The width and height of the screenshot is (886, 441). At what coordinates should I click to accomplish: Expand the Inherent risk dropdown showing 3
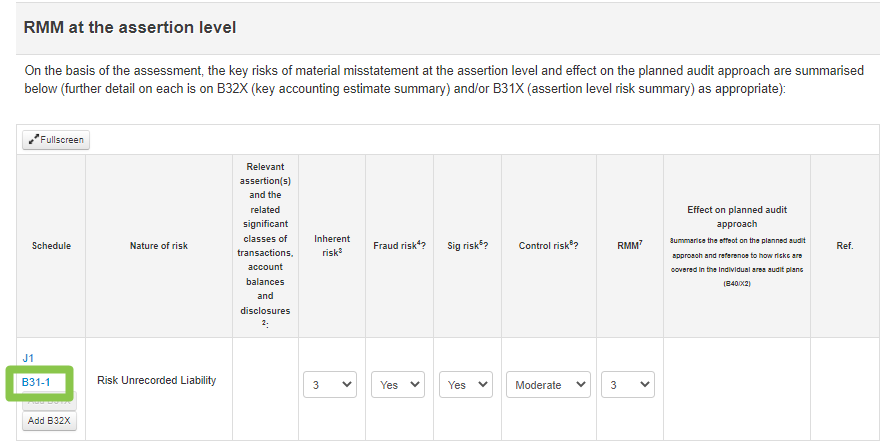point(330,384)
